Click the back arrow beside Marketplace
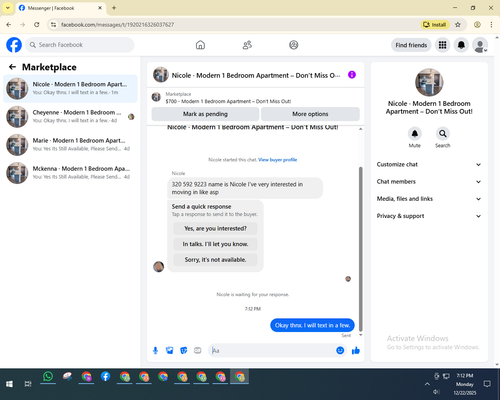This screenshot has height=400, width=500. (12, 67)
